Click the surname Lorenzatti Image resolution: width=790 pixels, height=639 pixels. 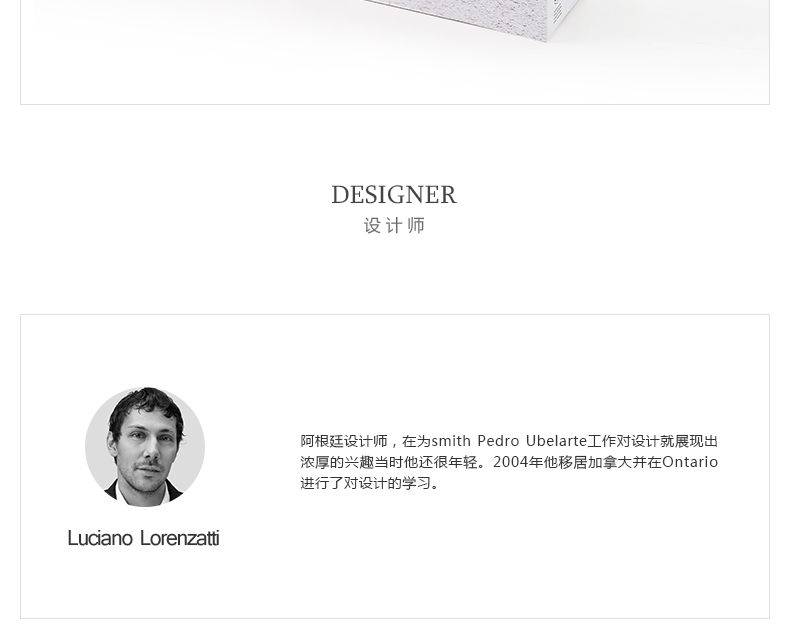(179, 538)
